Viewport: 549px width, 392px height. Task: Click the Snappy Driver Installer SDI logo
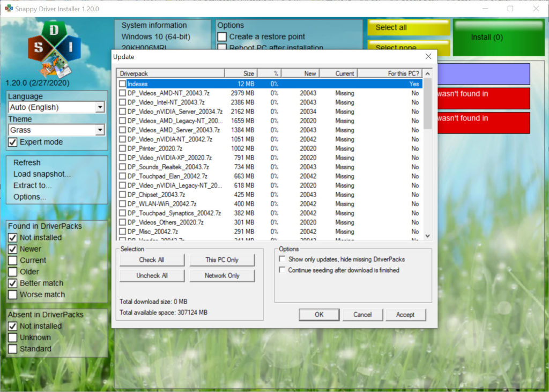(54, 49)
